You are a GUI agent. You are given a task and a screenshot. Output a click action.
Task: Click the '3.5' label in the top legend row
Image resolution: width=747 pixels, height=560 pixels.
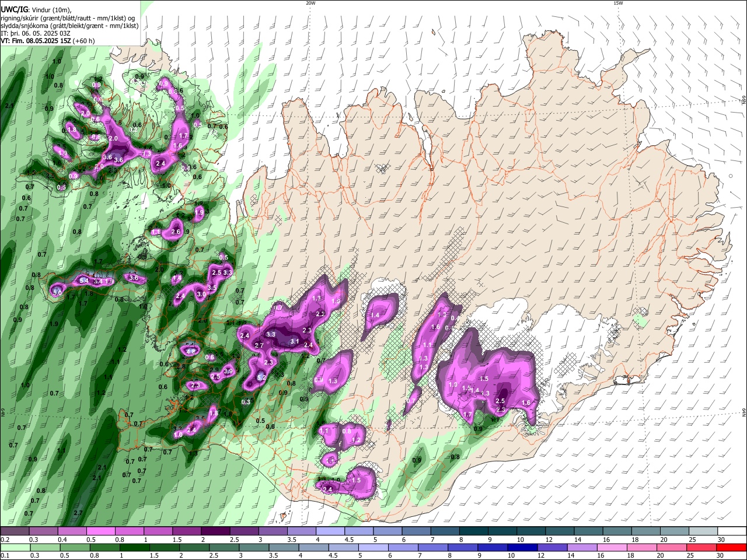(292, 540)
